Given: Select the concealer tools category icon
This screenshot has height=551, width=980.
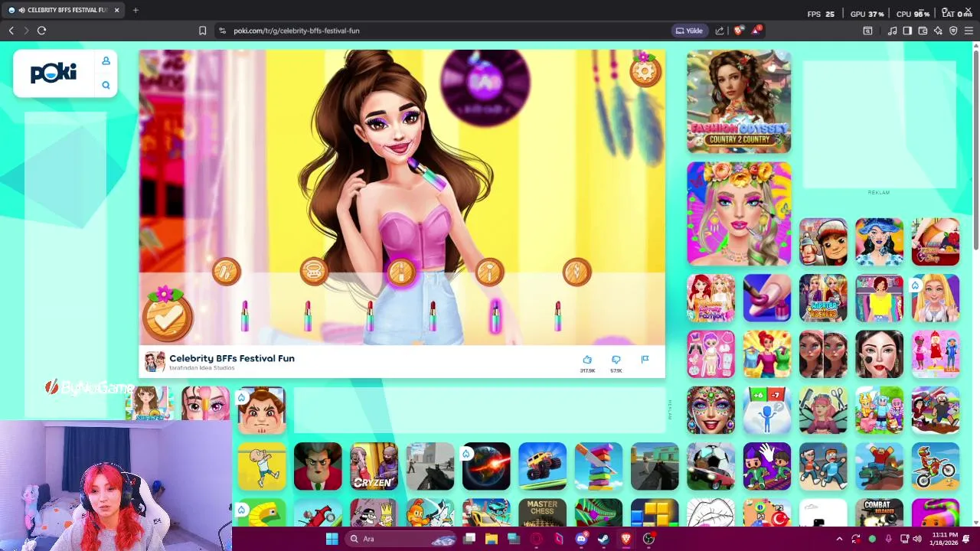Looking at the screenshot, I should point(226,272).
